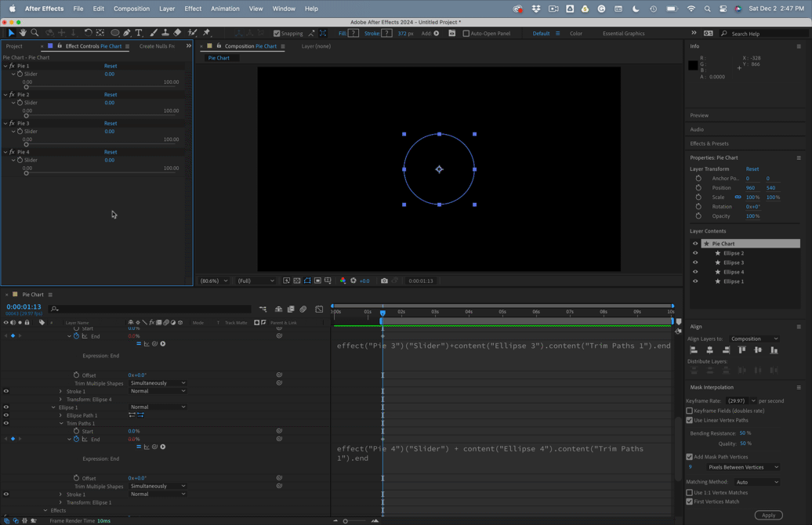This screenshot has width=812, height=525.
Task: Select the Zoom magnifier tool
Action: (x=34, y=33)
